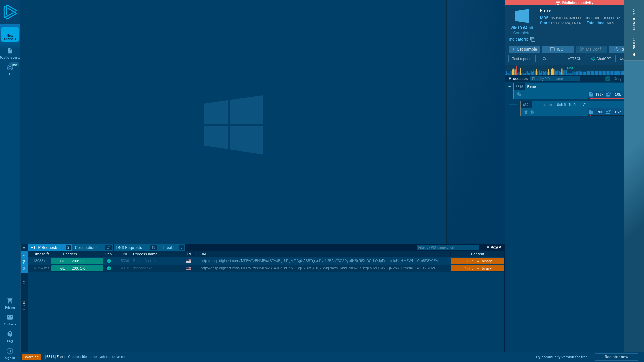Open the Contacts page
The image size is (644, 362).
tap(10, 320)
